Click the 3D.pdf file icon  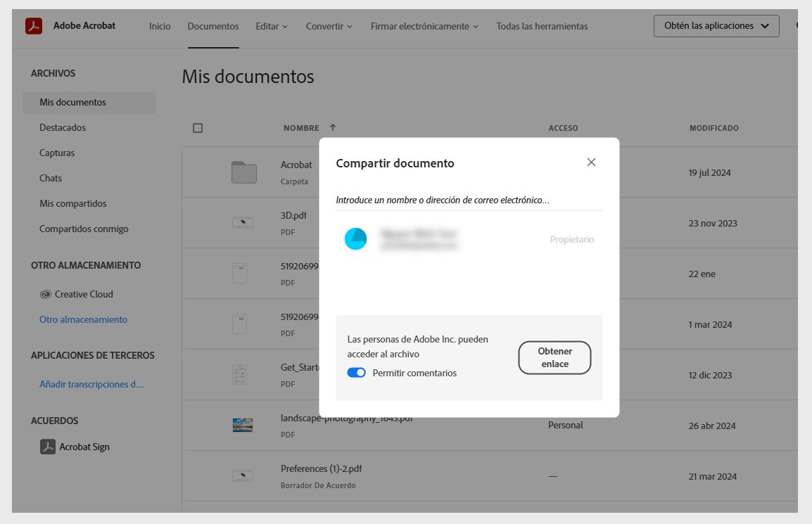click(242, 221)
